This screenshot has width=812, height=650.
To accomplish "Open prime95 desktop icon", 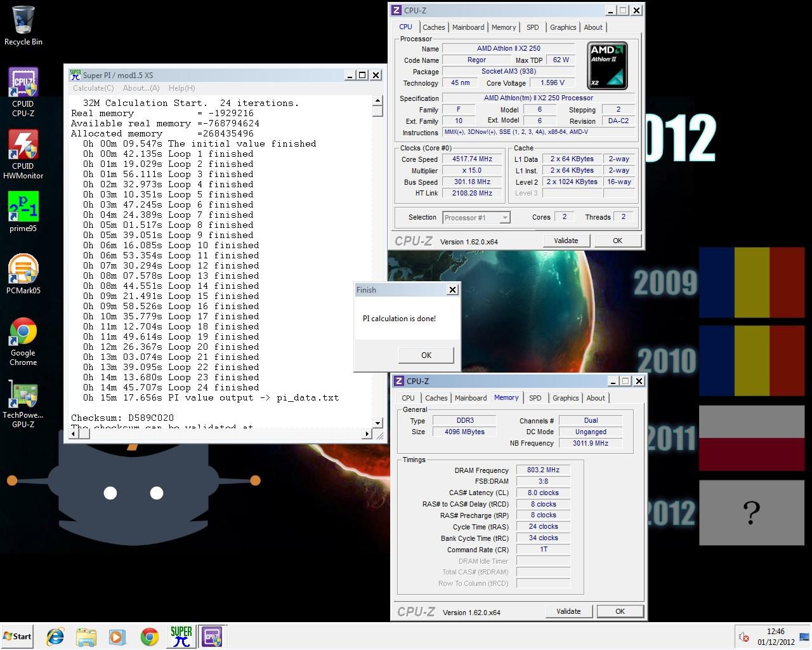I will (23, 212).
